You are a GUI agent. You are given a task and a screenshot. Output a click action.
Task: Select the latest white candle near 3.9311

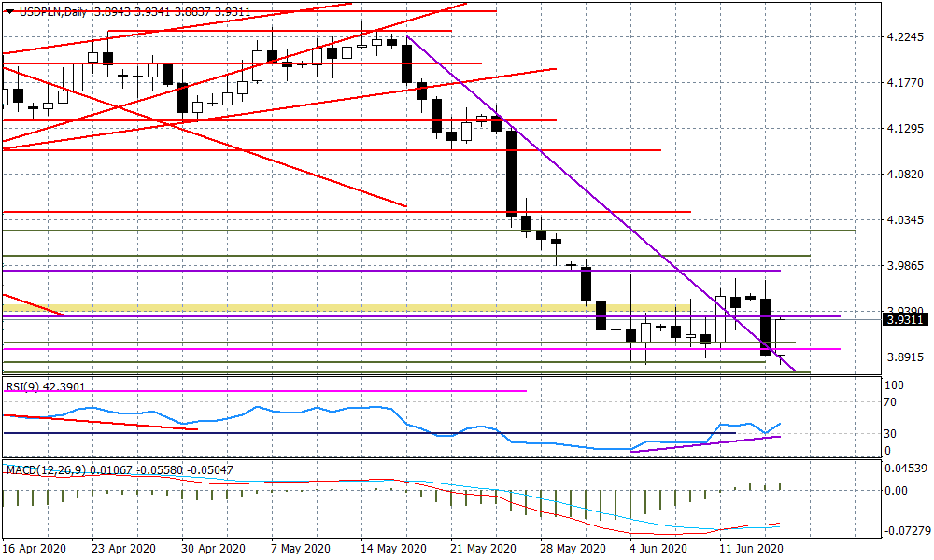[780, 337]
